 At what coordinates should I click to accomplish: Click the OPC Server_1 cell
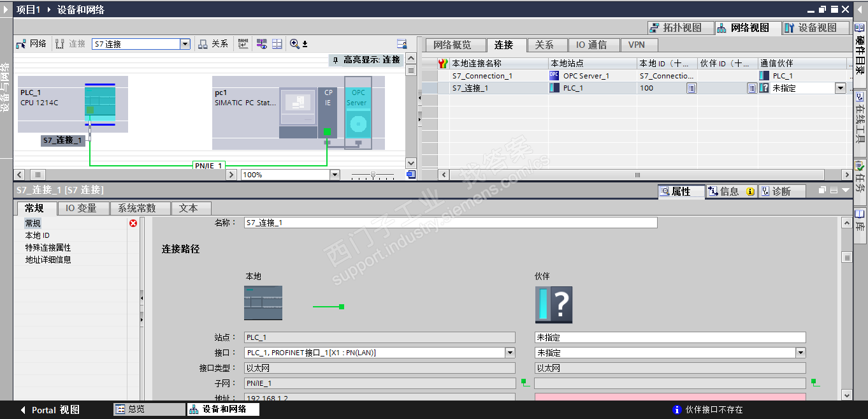coord(593,76)
